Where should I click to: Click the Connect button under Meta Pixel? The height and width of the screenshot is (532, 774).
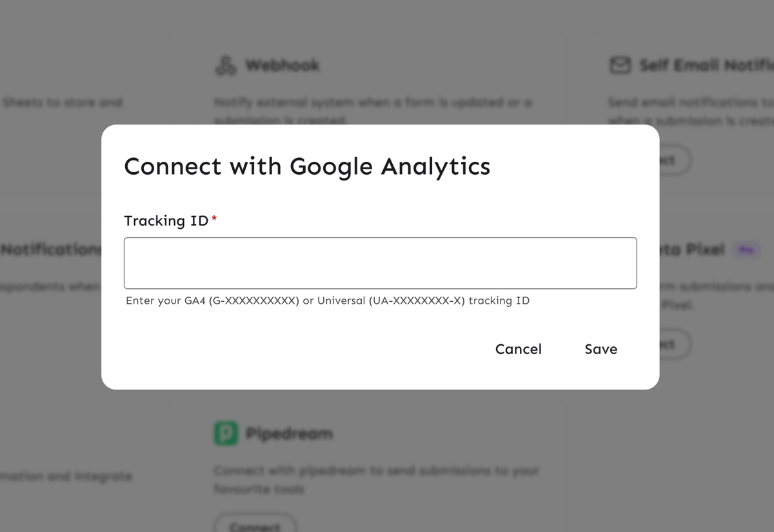pos(674,344)
